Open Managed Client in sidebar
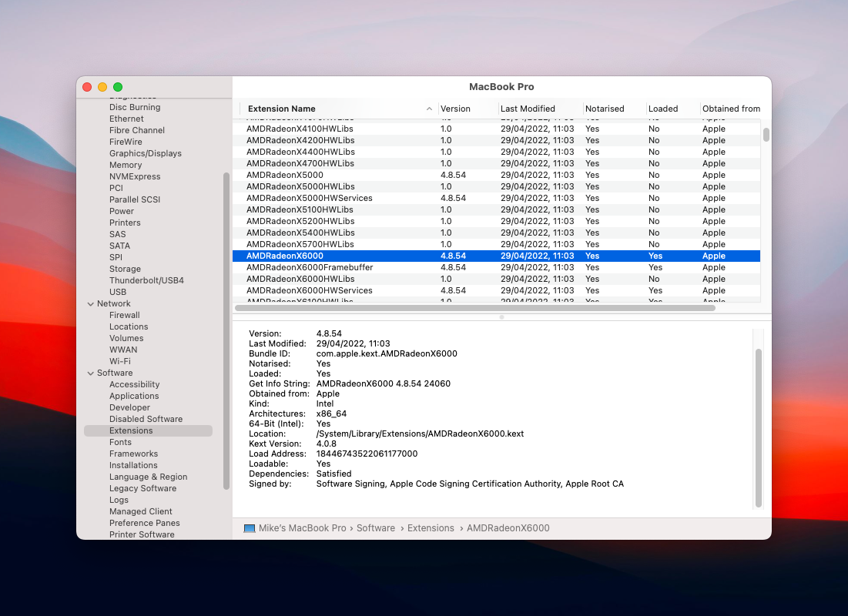Viewport: 848px width, 616px height. tap(141, 511)
